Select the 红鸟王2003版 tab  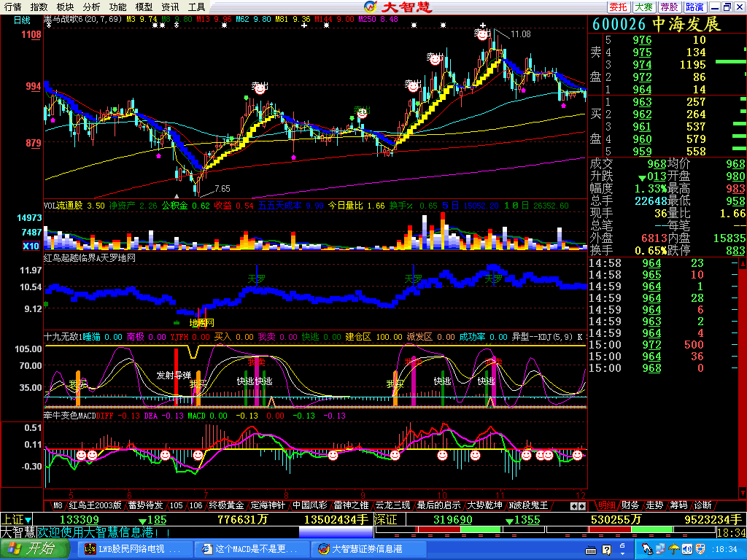click(x=96, y=505)
